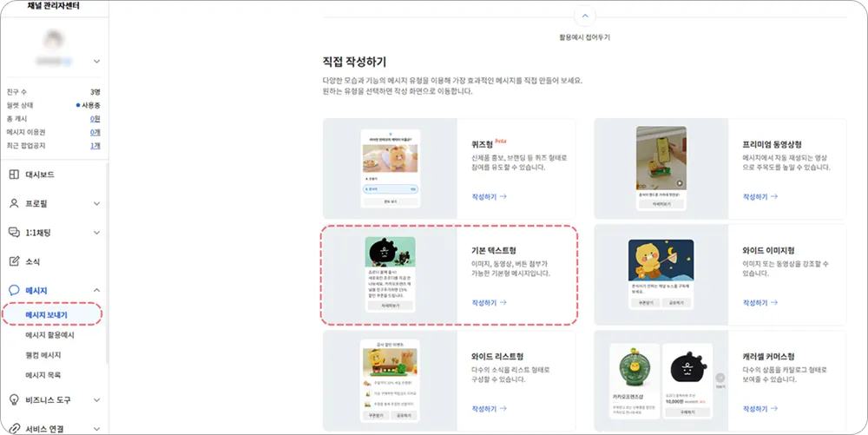The image size is (868, 435).
Task: Click the 프로필 person icon in sidebar
Action: point(15,204)
